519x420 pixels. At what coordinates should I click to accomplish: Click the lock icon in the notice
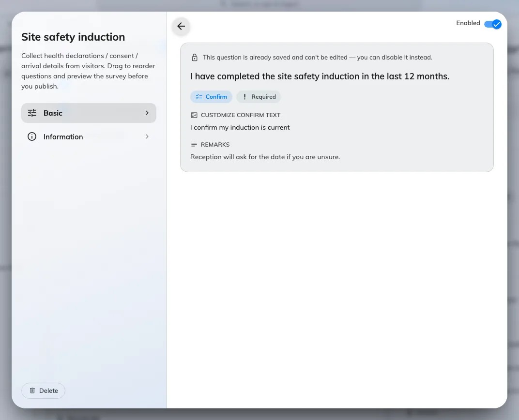195,57
